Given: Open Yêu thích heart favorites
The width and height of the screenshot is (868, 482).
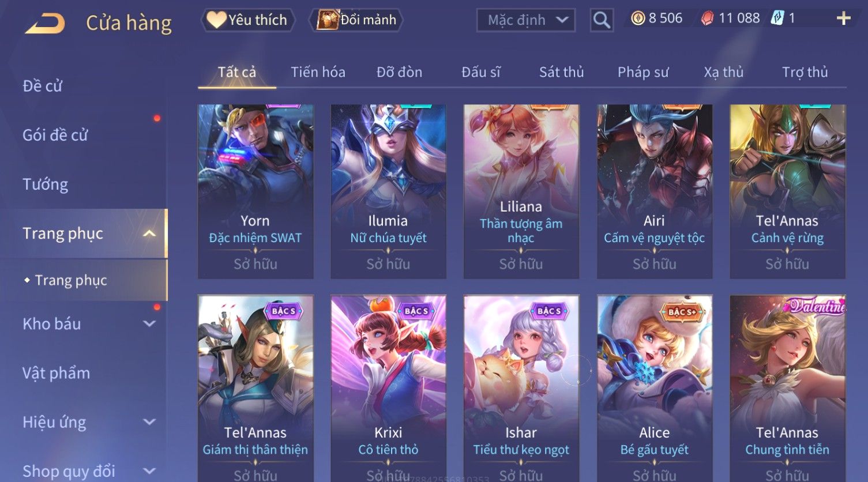Looking at the screenshot, I should pyautogui.click(x=247, y=20).
